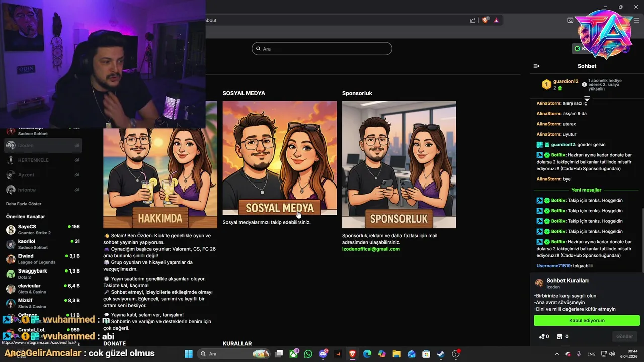Screen dimensions: 644x362
Task: Open the SayoCS recommended channel
Action: tap(43, 229)
